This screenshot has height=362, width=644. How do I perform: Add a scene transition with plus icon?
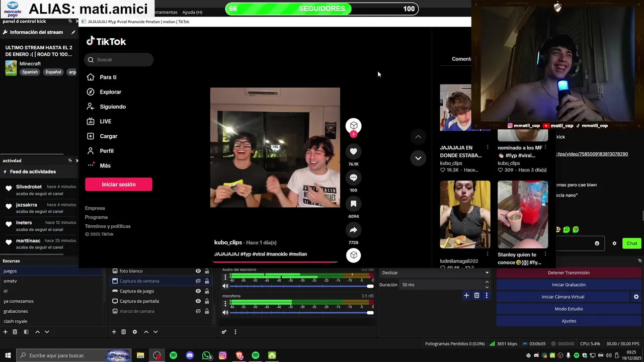pos(466,296)
